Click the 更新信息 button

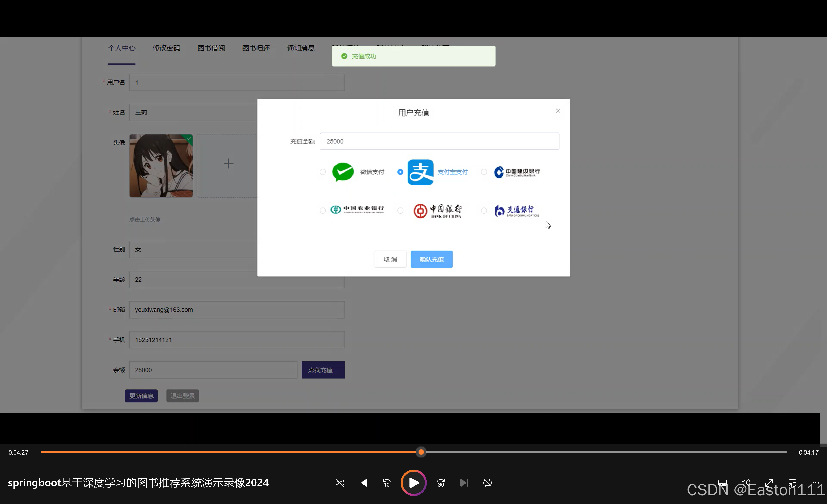pos(141,396)
